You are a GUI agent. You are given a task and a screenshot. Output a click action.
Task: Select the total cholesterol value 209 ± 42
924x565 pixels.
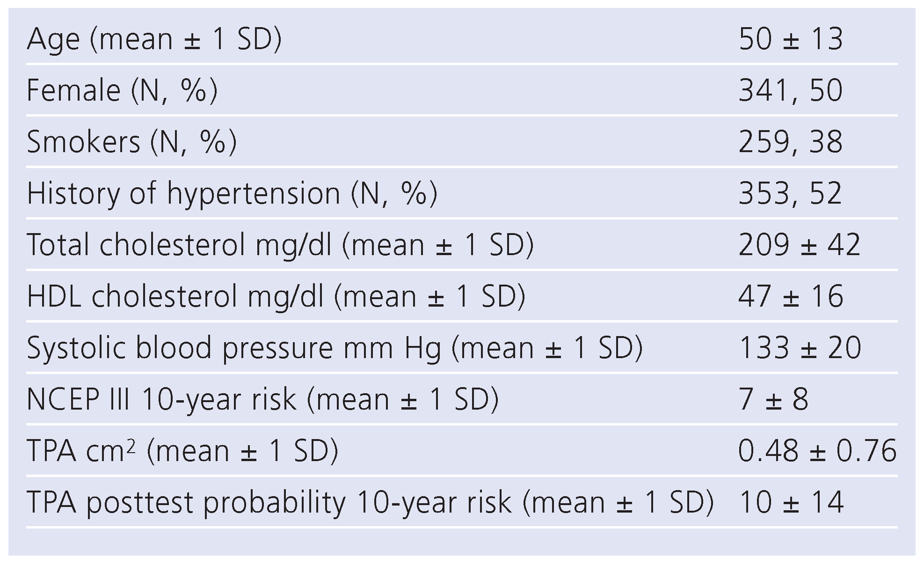pyautogui.click(x=799, y=245)
